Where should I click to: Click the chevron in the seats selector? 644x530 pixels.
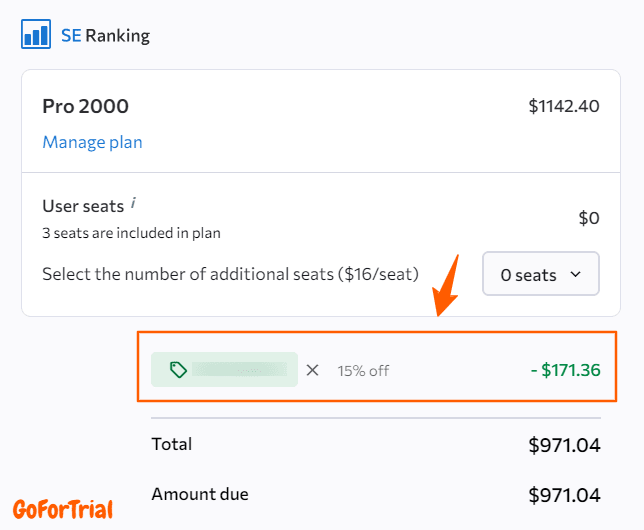pyautogui.click(x=575, y=274)
